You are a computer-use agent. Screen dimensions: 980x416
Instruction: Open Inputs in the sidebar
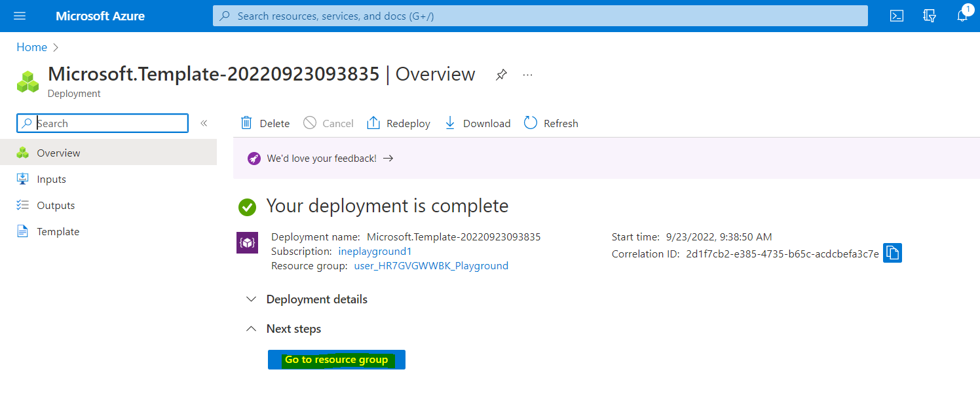51,179
